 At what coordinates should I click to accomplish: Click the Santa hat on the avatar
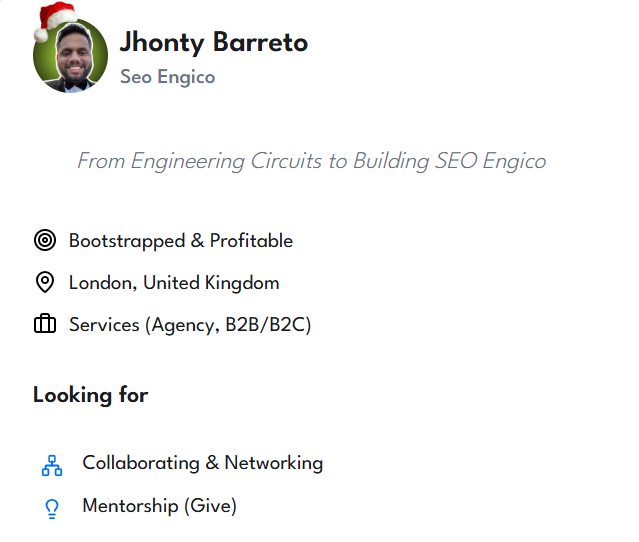(54, 20)
